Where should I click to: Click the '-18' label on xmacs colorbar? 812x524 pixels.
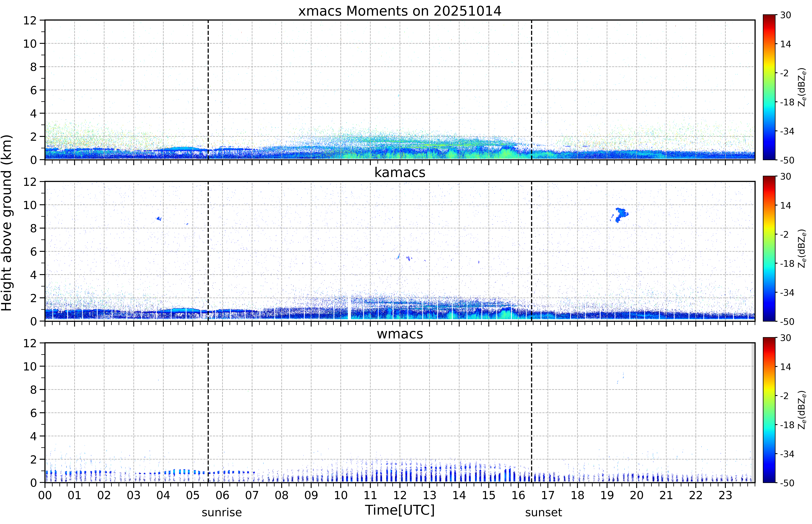pyautogui.click(x=787, y=102)
